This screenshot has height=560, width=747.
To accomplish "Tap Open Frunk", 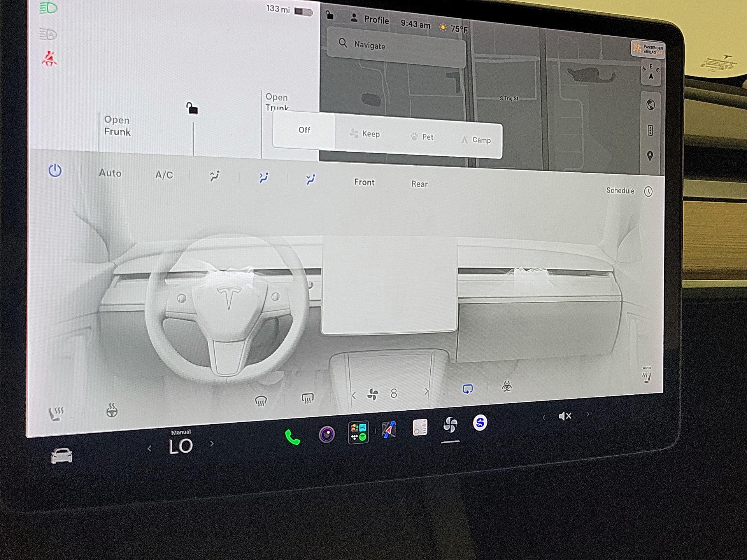I will pyautogui.click(x=117, y=126).
